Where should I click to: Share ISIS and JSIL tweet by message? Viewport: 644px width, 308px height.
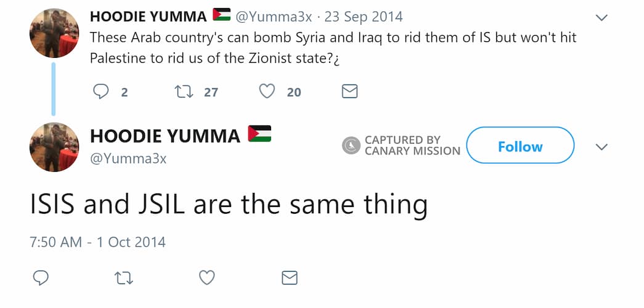290,278
